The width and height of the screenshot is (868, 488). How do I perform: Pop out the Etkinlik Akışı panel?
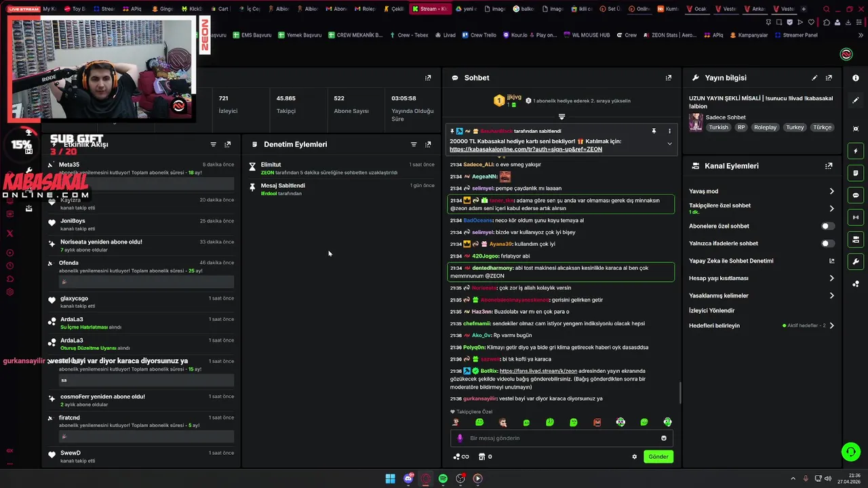coord(228,144)
